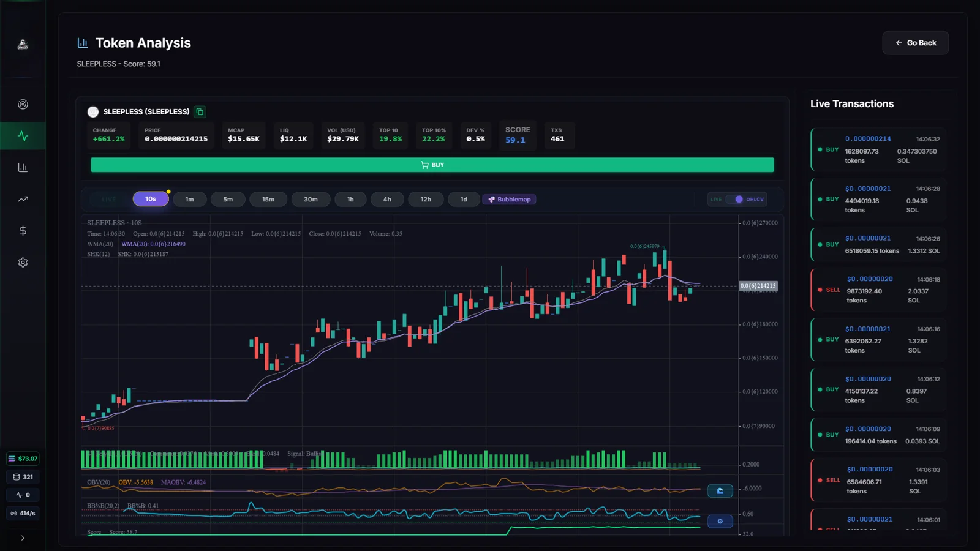This screenshot has height=551, width=980.
Task: Open the radar scanner sidebar icon
Action: (23, 104)
